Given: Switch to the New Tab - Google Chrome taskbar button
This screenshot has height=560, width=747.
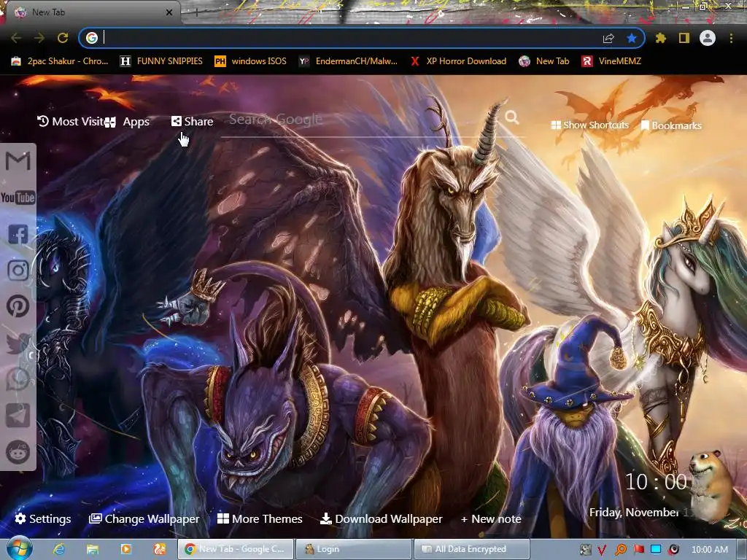Looking at the screenshot, I should pyautogui.click(x=236, y=549).
